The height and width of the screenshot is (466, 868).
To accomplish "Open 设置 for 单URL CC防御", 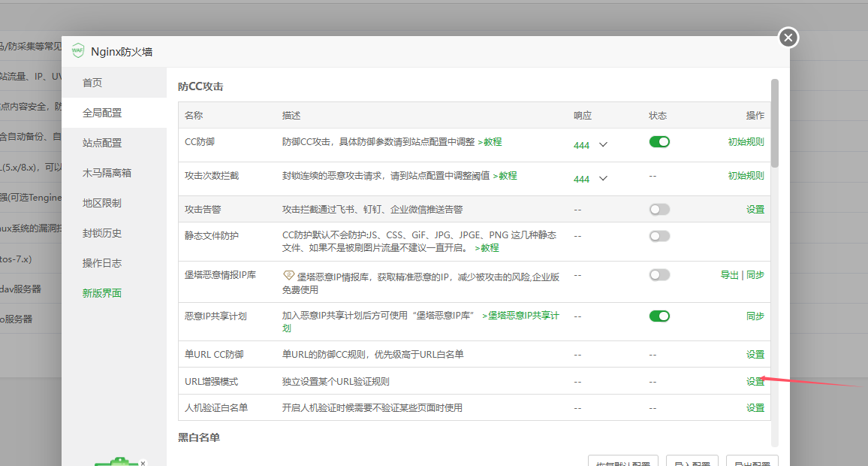I will (x=755, y=354).
